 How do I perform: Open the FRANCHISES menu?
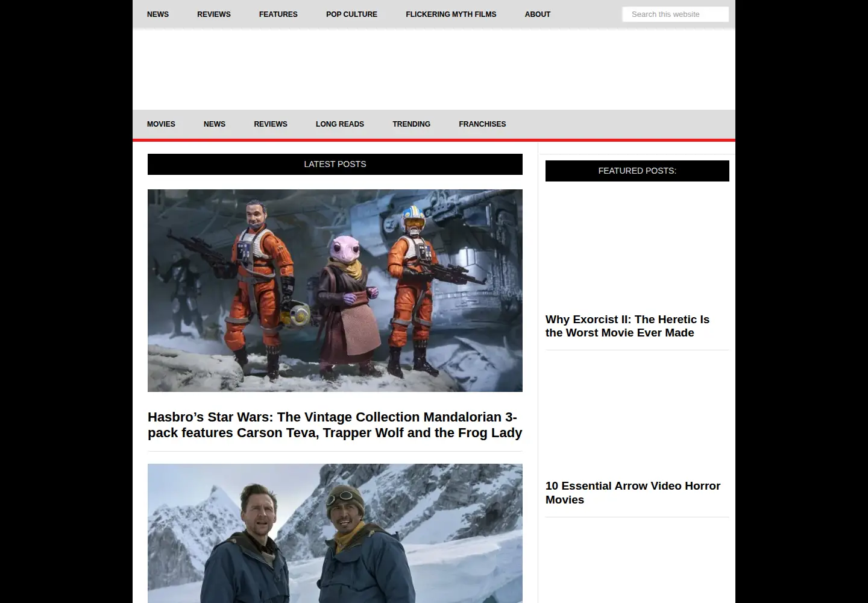(x=482, y=124)
